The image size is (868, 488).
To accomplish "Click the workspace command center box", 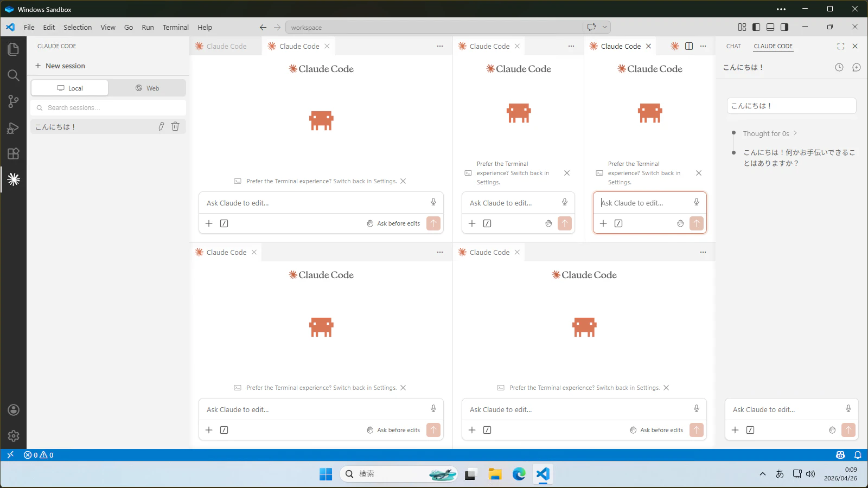I will [434, 27].
